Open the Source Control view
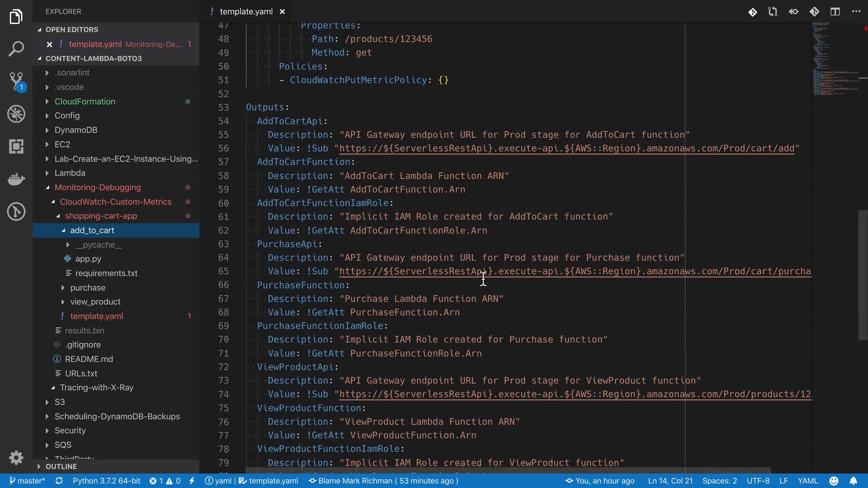868x488 pixels. click(16, 81)
